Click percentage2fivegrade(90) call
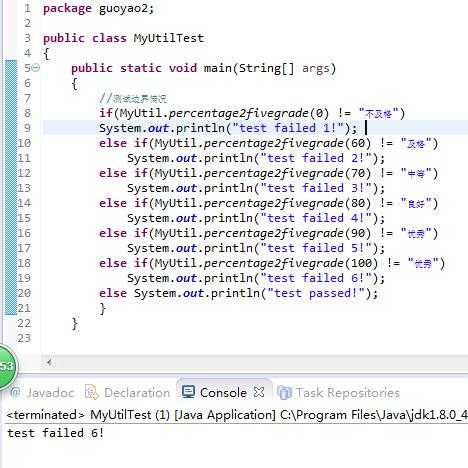This screenshot has height=468, width=468. pyautogui.click(x=287, y=233)
